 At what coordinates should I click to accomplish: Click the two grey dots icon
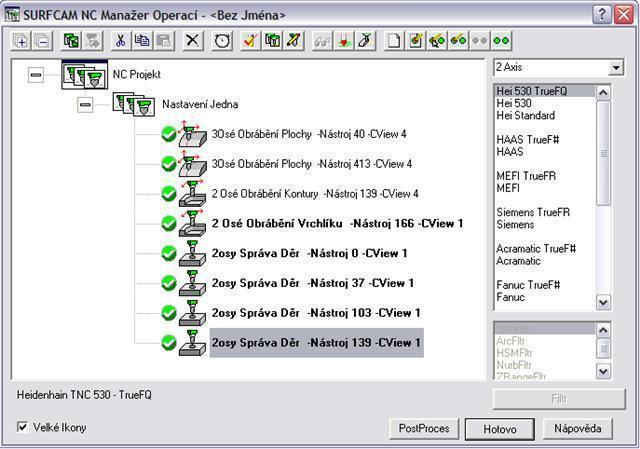480,41
